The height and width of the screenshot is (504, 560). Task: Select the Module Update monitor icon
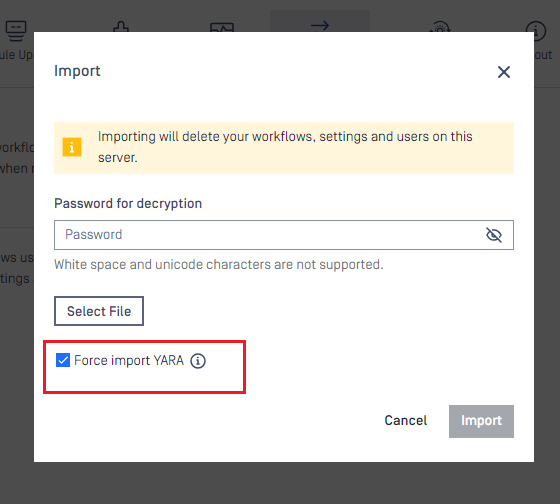coord(16,29)
